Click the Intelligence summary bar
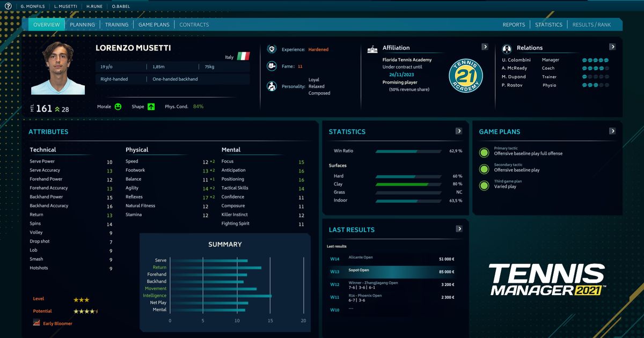 (221, 296)
